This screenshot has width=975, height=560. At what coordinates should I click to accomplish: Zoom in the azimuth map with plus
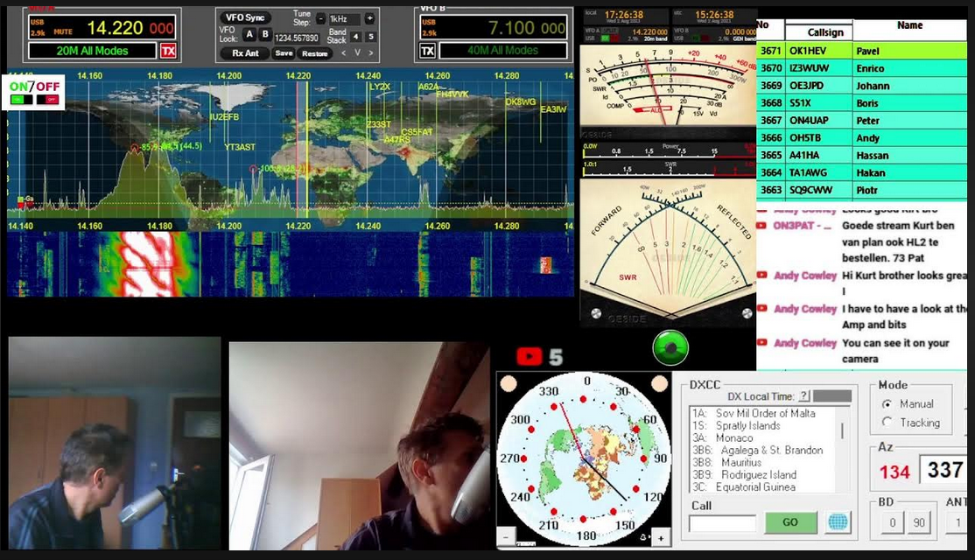[661, 537]
